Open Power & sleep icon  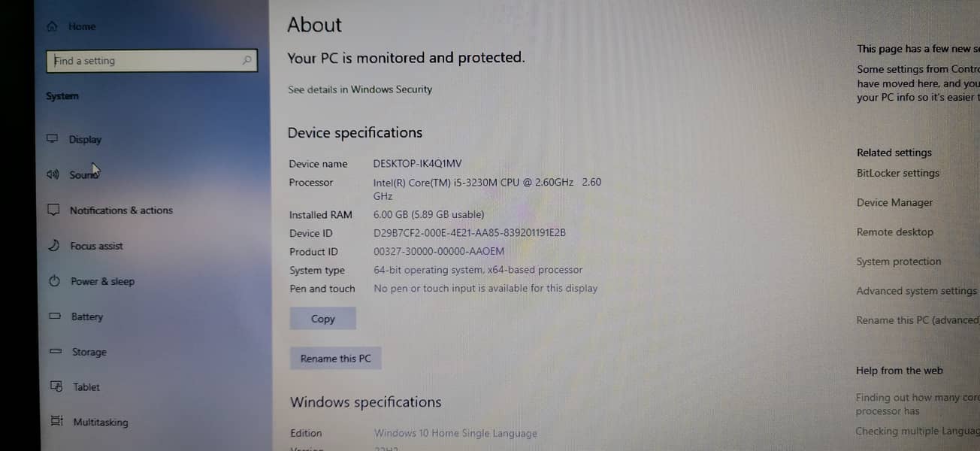coord(54,281)
